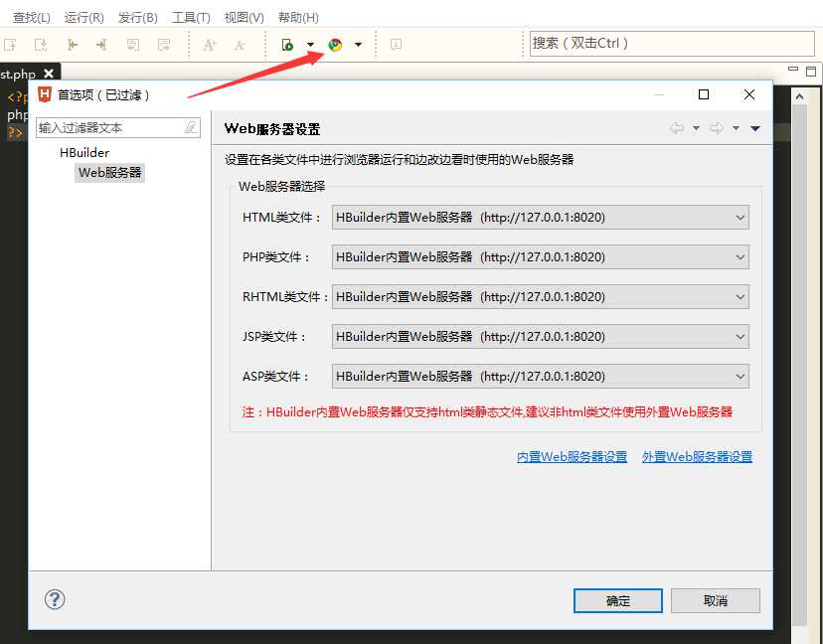The width and height of the screenshot is (823, 644).
Task: Click the align-to-right-edge toolbar icon
Action: click(x=101, y=45)
